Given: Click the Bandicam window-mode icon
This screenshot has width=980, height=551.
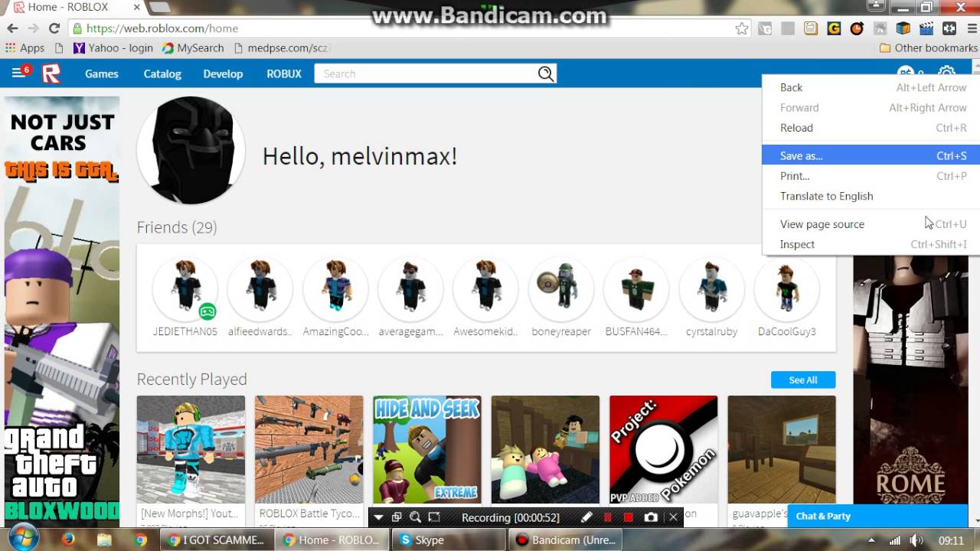Looking at the screenshot, I should pyautogui.click(x=397, y=517).
